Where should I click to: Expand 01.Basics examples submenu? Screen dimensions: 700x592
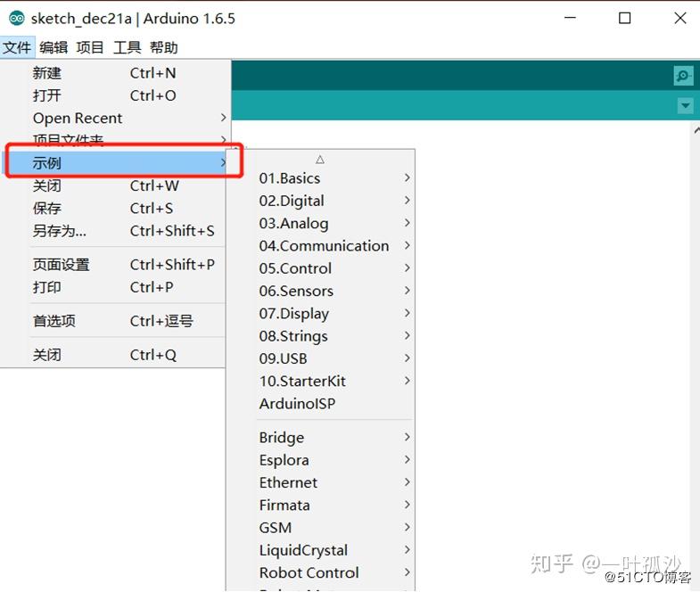[321, 178]
